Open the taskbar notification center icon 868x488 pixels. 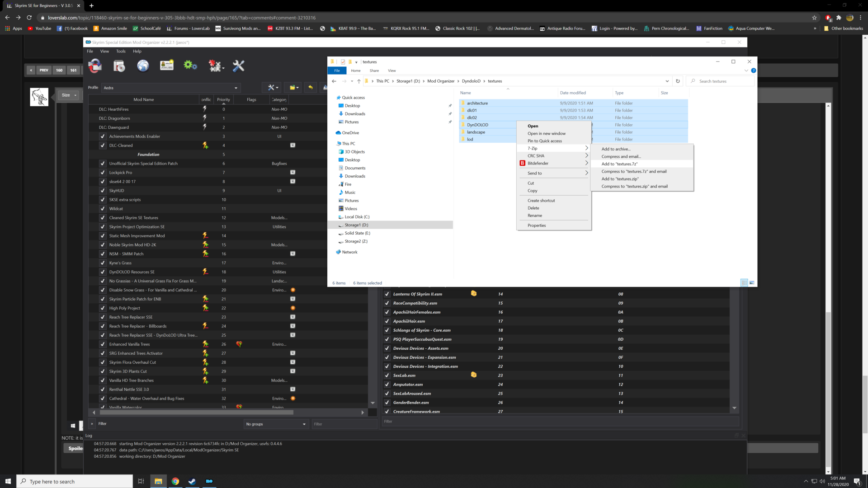(x=857, y=481)
